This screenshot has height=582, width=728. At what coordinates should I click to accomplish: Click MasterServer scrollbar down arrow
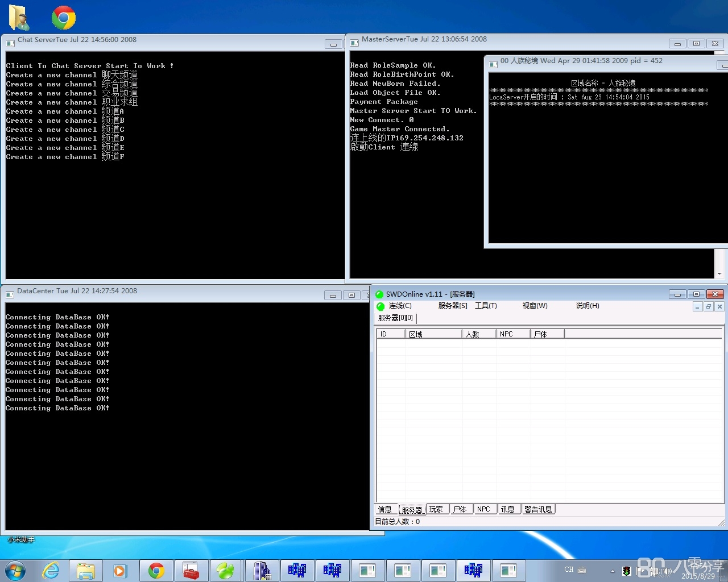click(x=719, y=274)
